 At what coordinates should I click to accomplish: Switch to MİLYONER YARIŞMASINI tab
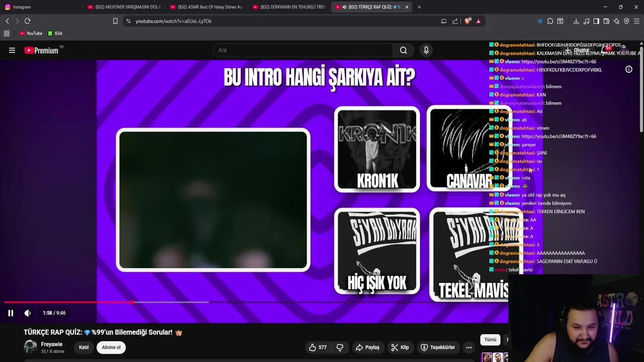(124, 7)
